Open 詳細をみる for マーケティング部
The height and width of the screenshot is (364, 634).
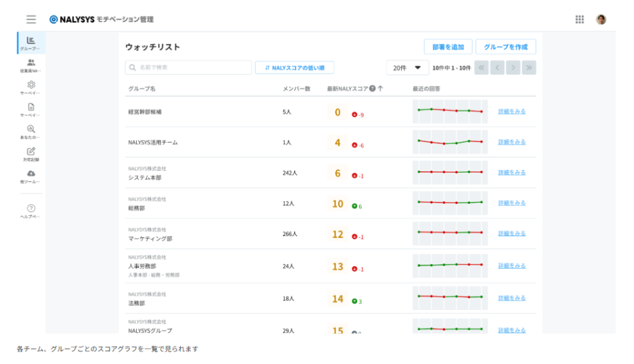pos(512,233)
